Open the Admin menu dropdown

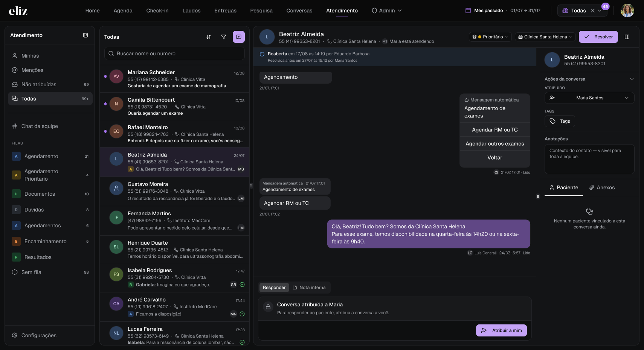(x=387, y=11)
